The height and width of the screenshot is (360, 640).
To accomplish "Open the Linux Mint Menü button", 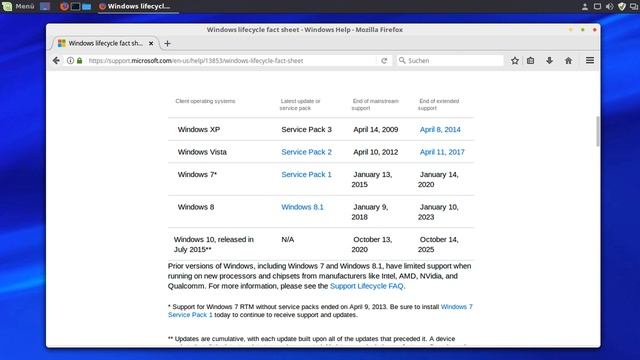I will [18, 6].
